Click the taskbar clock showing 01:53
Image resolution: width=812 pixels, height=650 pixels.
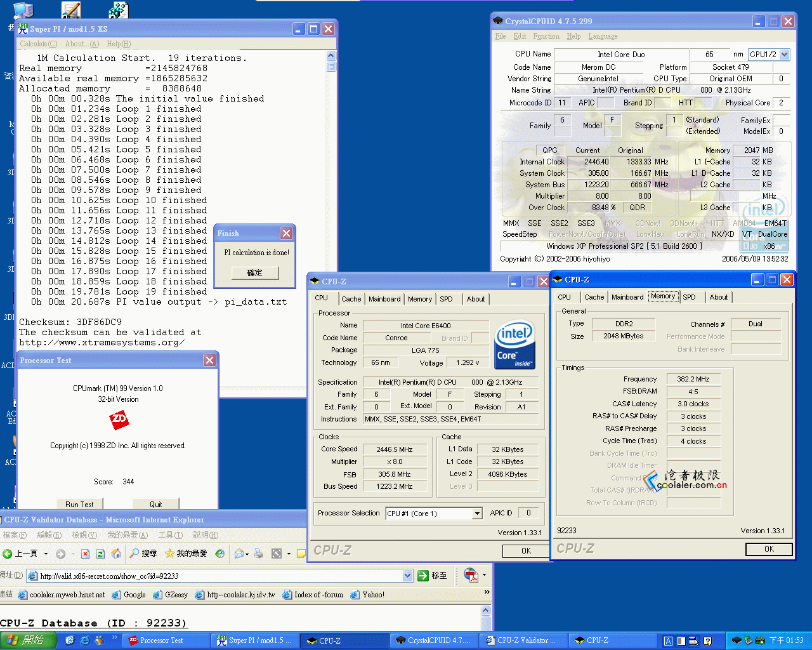(786, 641)
